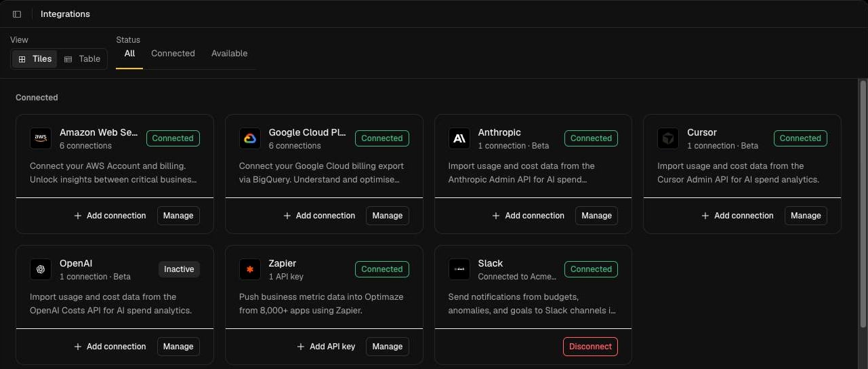868x369 pixels.
Task: Click the 'Connected' section heading
Action: tap(37, 98)
